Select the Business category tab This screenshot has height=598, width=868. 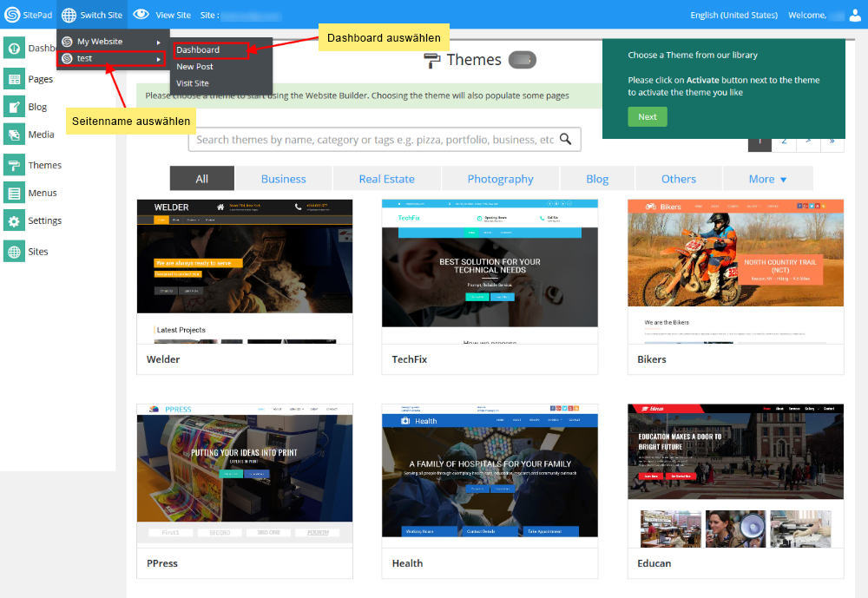[x=284, y=179]
